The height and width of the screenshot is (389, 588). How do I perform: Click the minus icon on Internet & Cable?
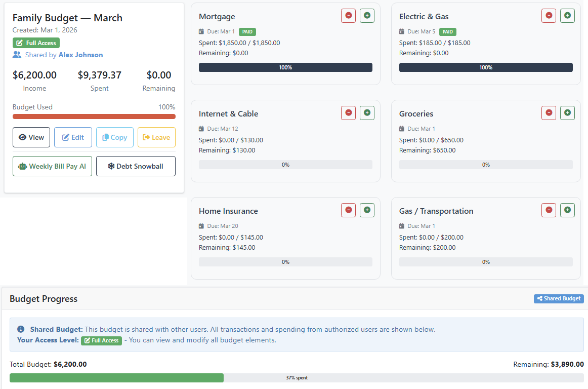(x=348, y=113)
